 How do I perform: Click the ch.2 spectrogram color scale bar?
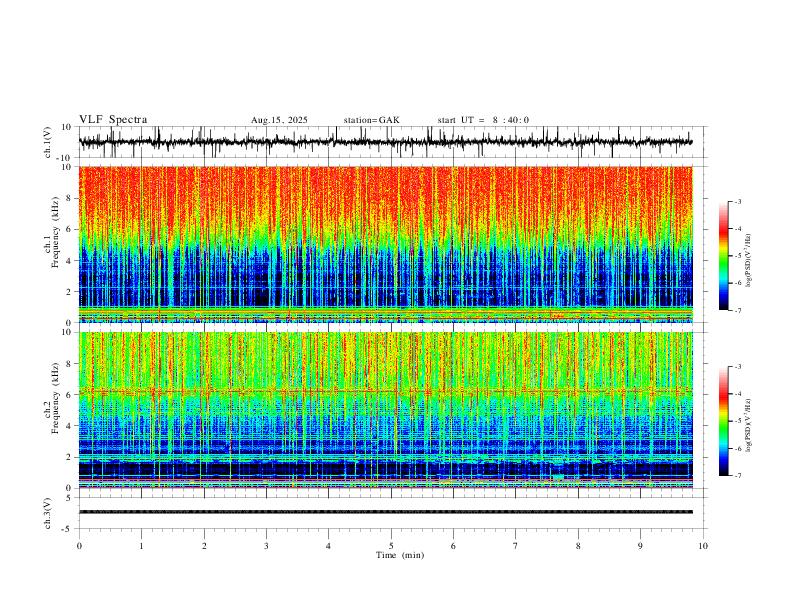(x=724, y=421)
